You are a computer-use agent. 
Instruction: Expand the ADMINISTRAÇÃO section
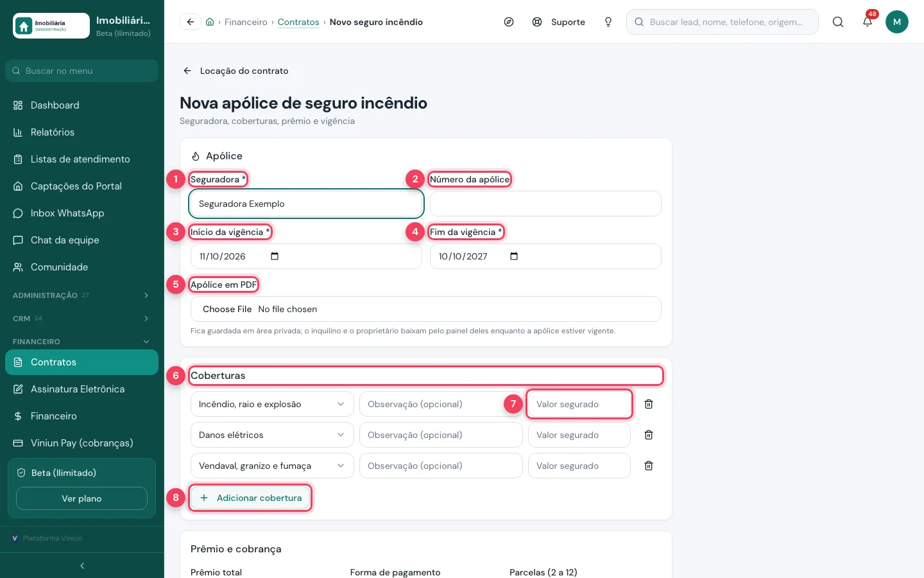point(81,295)
